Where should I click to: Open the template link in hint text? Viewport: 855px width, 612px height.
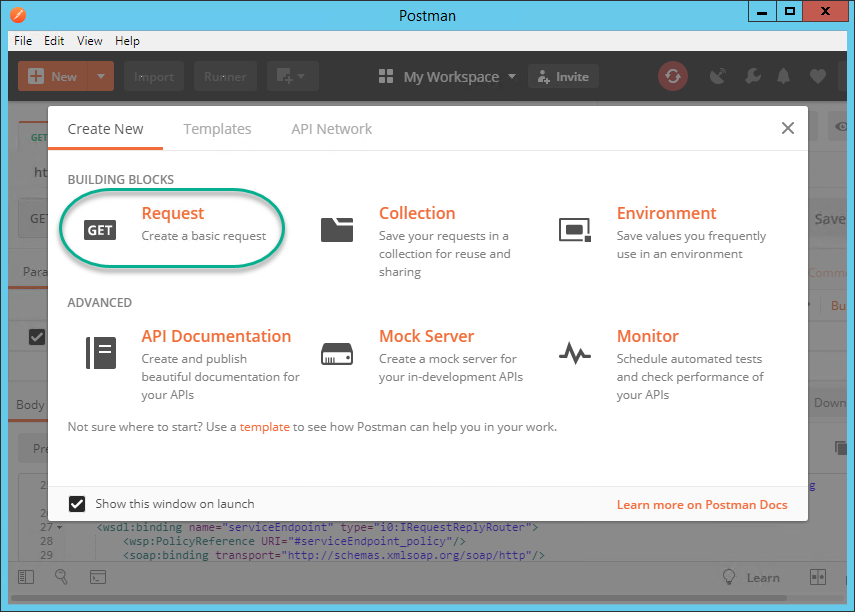click(x=264, y=427)
